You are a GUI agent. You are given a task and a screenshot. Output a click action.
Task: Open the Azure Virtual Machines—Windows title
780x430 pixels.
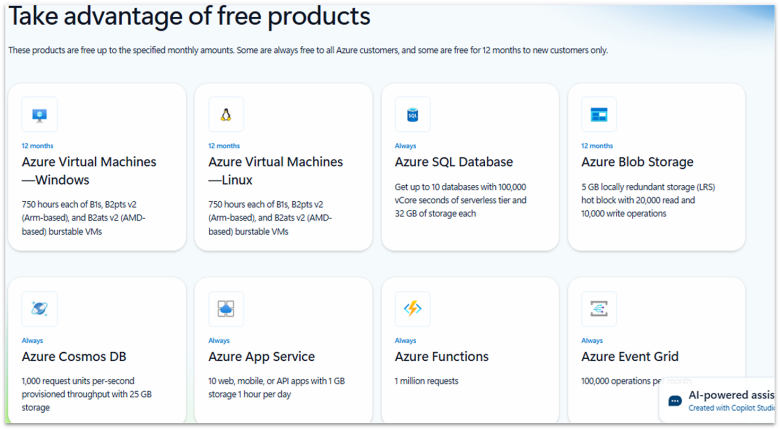(89, 171)
